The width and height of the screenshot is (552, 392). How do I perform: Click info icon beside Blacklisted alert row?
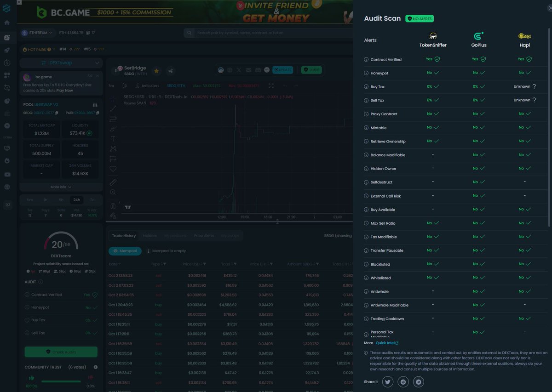point(366,264)
